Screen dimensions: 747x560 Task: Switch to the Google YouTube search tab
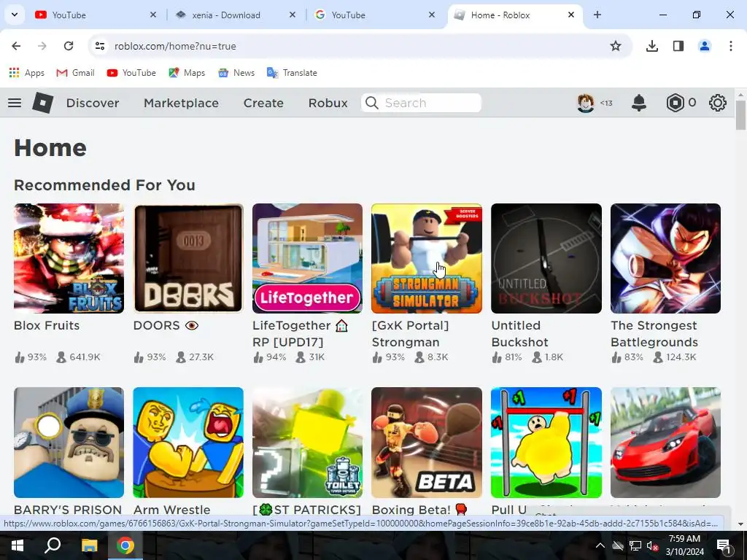(374, 15)
